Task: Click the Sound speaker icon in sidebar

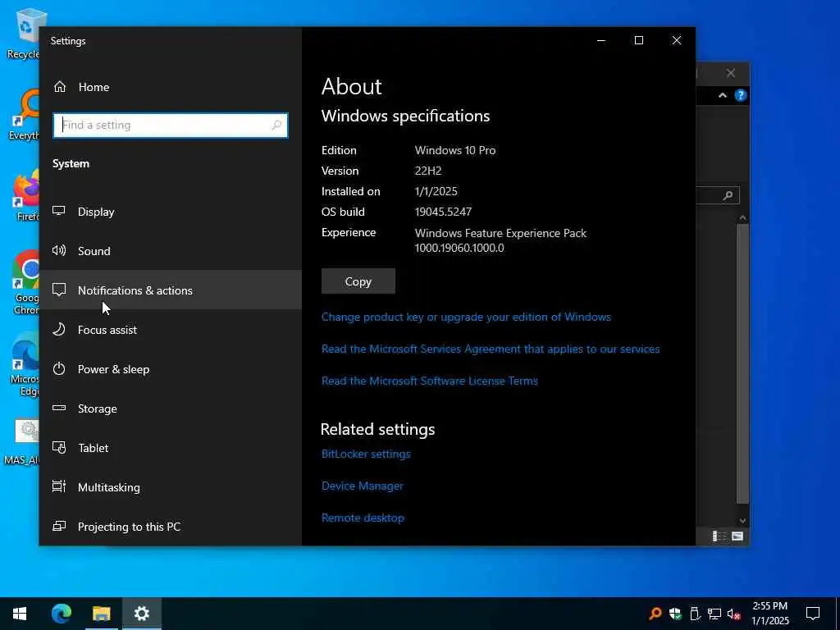Action: (59, 250)
